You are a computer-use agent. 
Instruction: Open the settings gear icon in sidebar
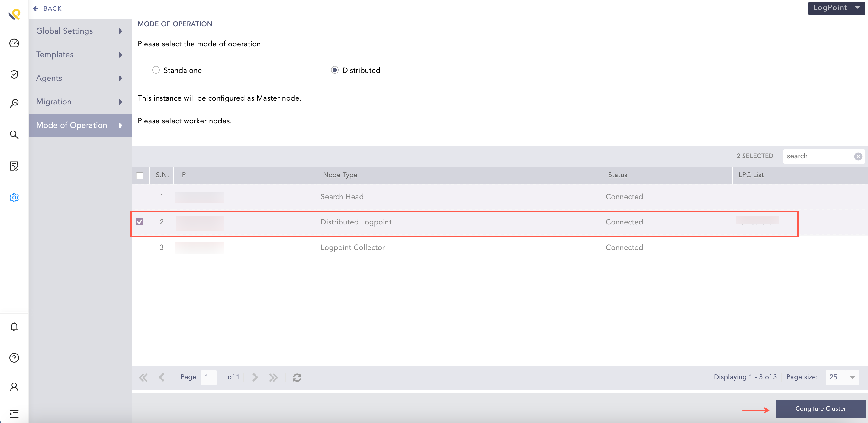[x=14, y=197]
